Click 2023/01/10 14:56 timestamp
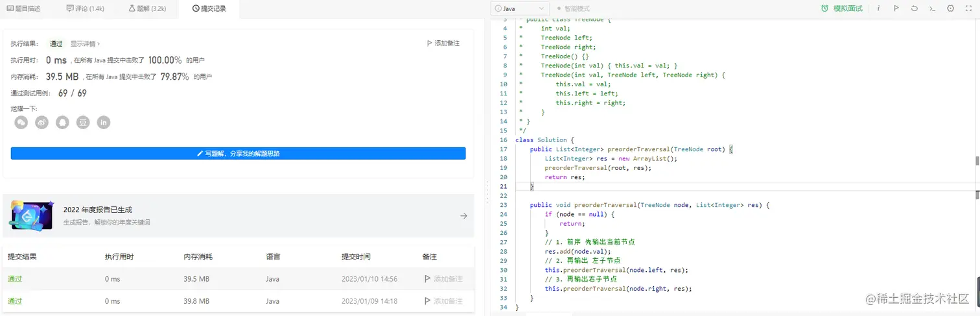Viewport: 980px width, 316px height. [x=369, y=279]
